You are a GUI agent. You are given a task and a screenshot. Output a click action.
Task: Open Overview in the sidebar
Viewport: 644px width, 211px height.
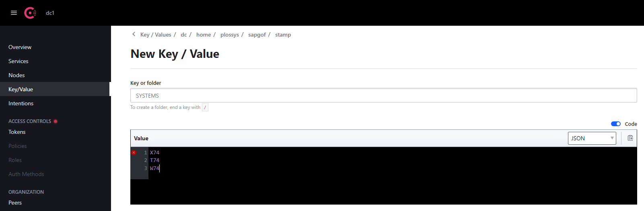(x=20, y=47)
